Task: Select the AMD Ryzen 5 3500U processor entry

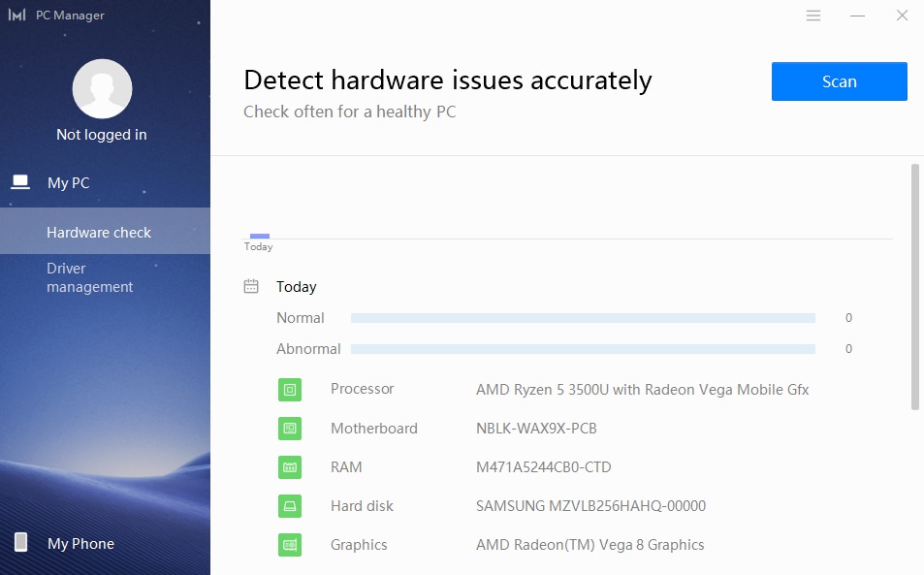Action: tap(642, 390)
